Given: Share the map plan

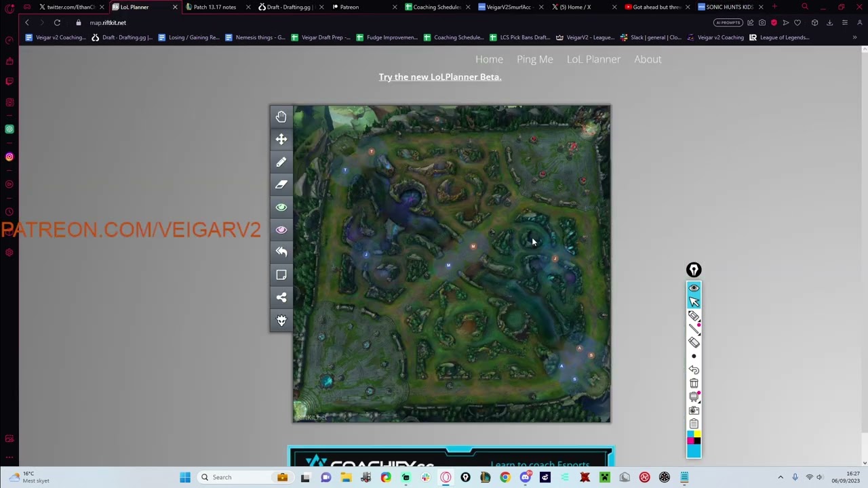Looking at the screenshot, I should click(281, 298).
